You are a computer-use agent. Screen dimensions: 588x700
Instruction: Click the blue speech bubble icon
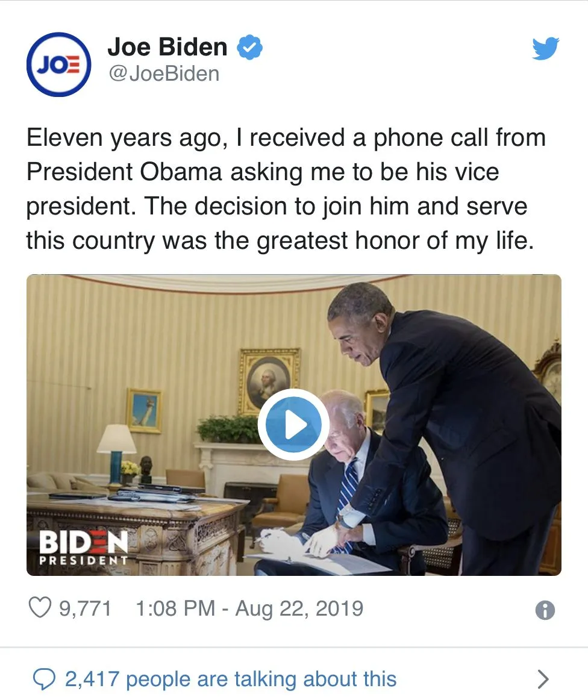(43, 680)
